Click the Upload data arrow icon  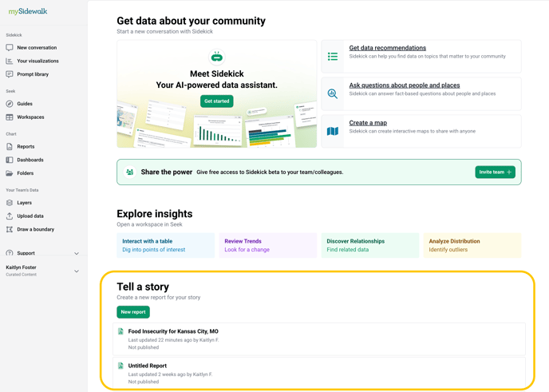tap(10, 216)
